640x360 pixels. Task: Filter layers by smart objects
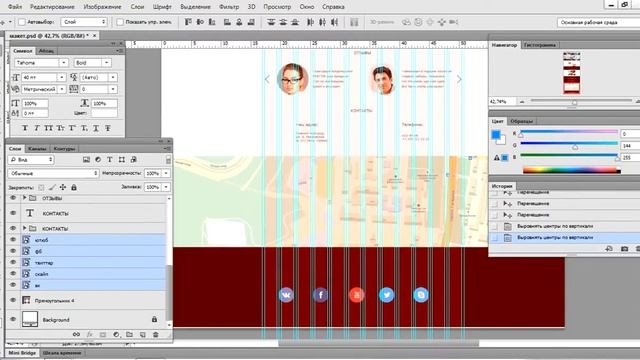tap(133, 160)
